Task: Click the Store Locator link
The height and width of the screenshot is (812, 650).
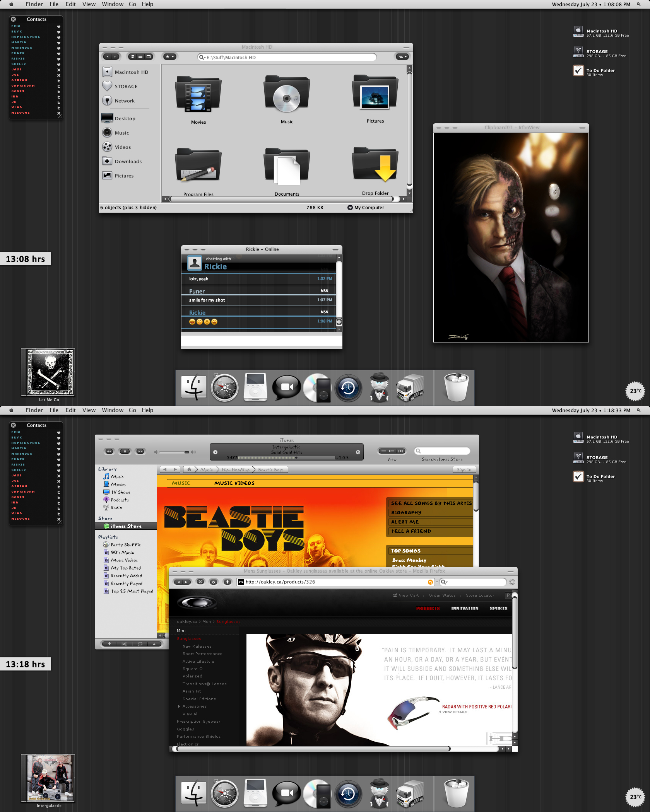Action: [x=480, y=595]
